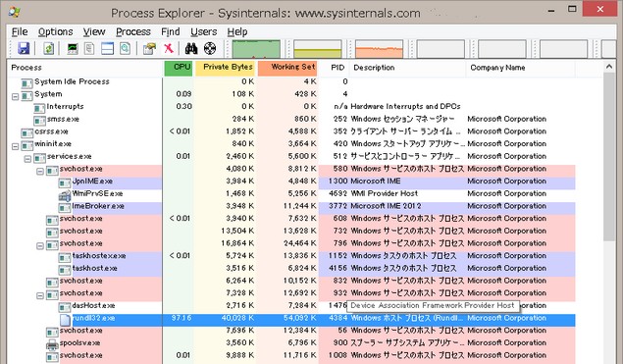Image resolution: width=623 pixels, height=364 pixels.
Task: Click the icon beside ImeBroker.exe
Action: pyautogui.click(x=65, y=207)
